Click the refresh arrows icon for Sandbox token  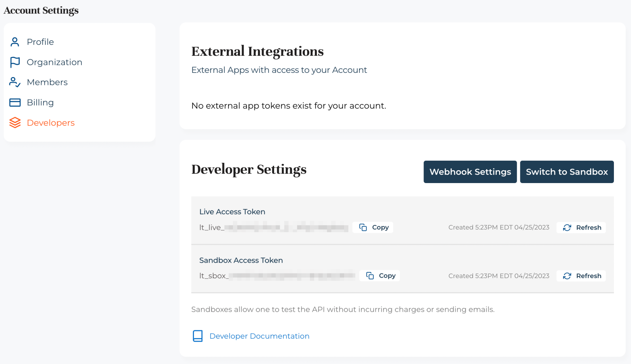coord(567,276)
